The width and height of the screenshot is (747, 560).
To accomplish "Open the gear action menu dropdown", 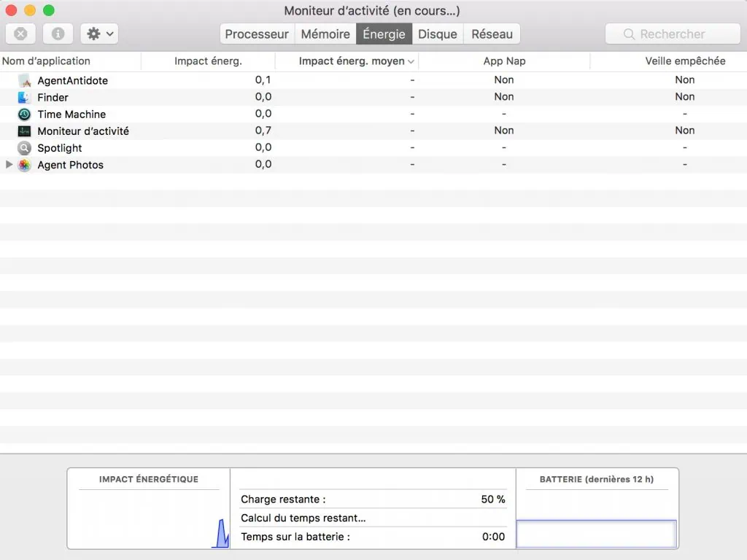I will coord(99,34).
